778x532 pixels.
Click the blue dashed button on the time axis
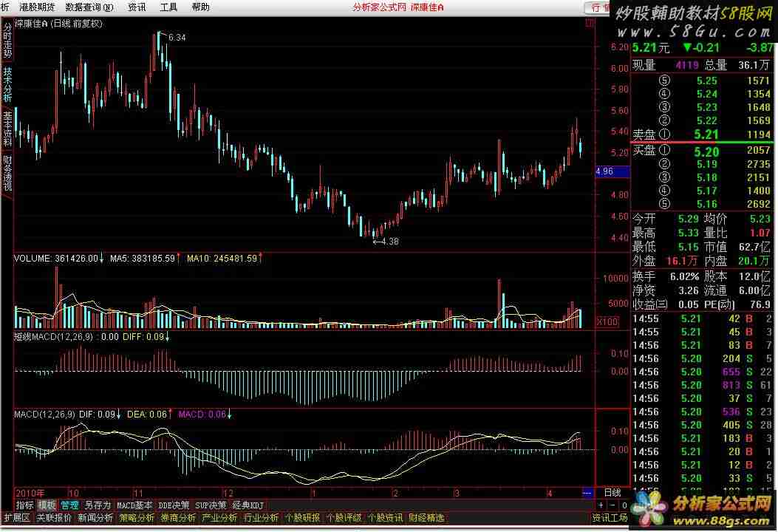[x=587, y=493]
